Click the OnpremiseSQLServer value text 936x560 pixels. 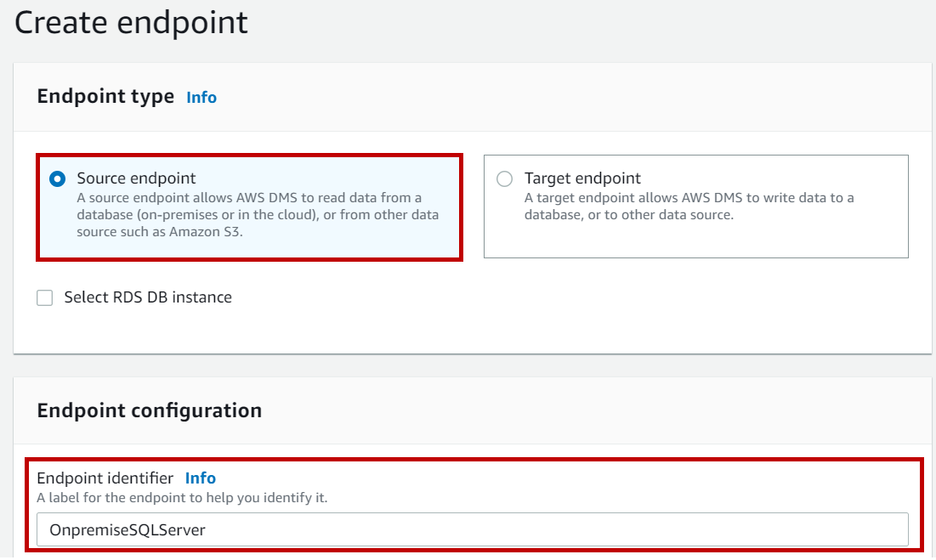pyautogui.click(x=128, y=530)
